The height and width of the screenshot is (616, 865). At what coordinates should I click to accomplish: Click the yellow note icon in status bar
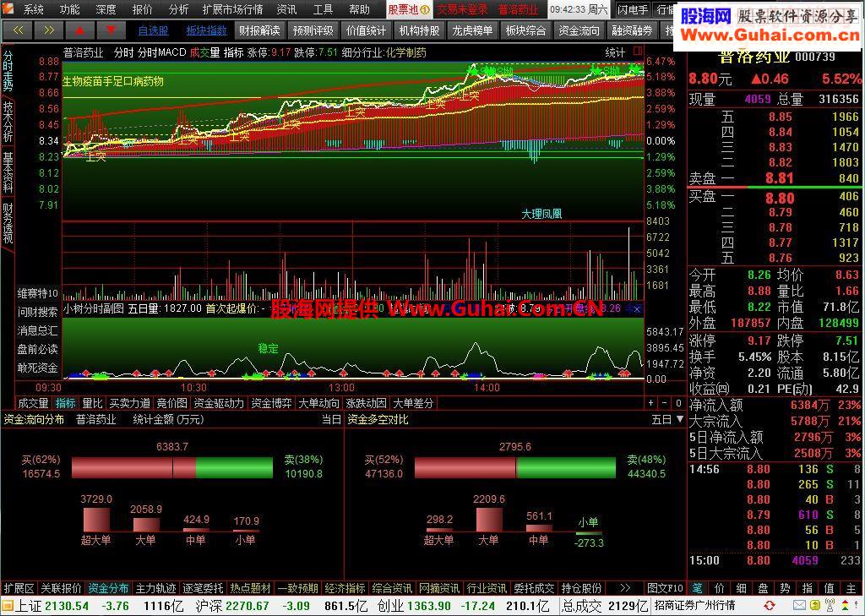coord(813,606)
